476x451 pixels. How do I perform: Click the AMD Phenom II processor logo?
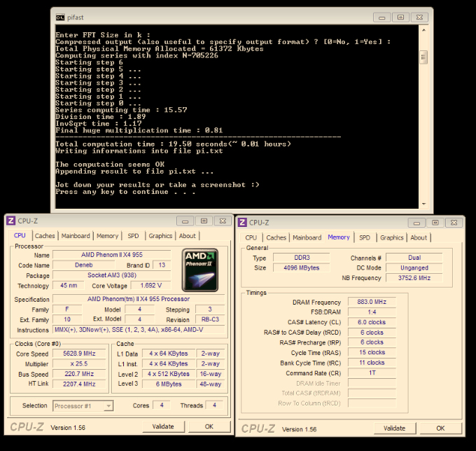(x=199, y=270)
